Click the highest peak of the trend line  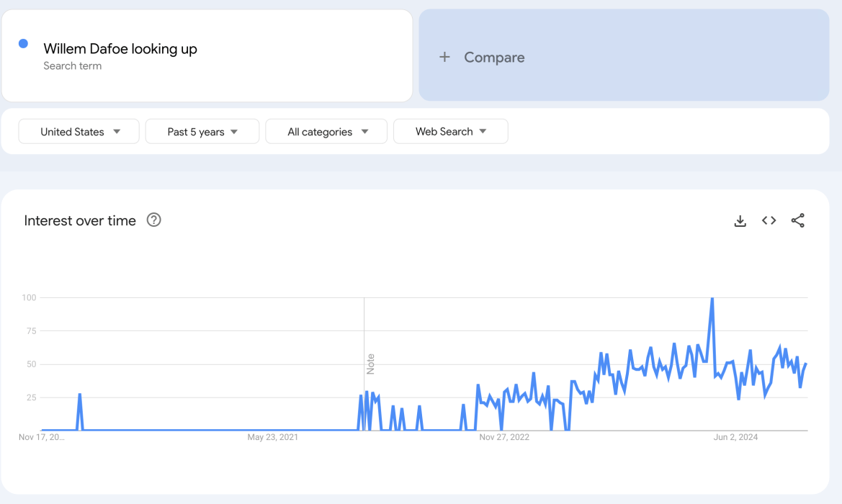[x=712, y=298]
